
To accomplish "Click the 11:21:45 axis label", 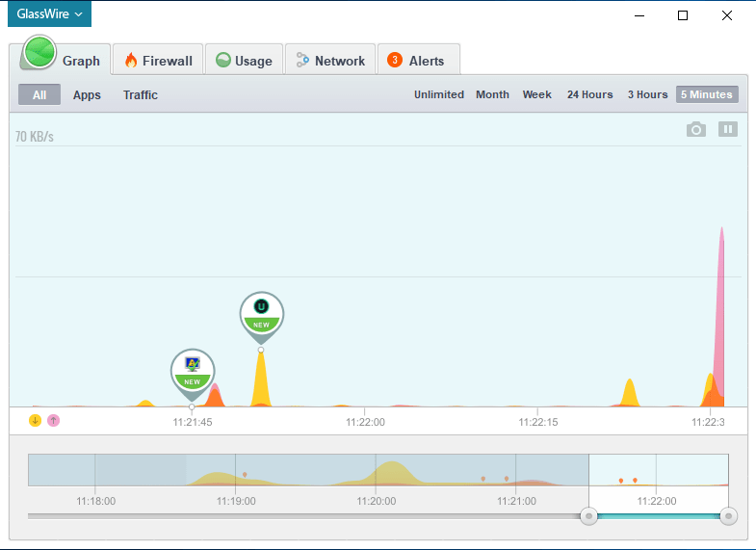I will [193, 422].
